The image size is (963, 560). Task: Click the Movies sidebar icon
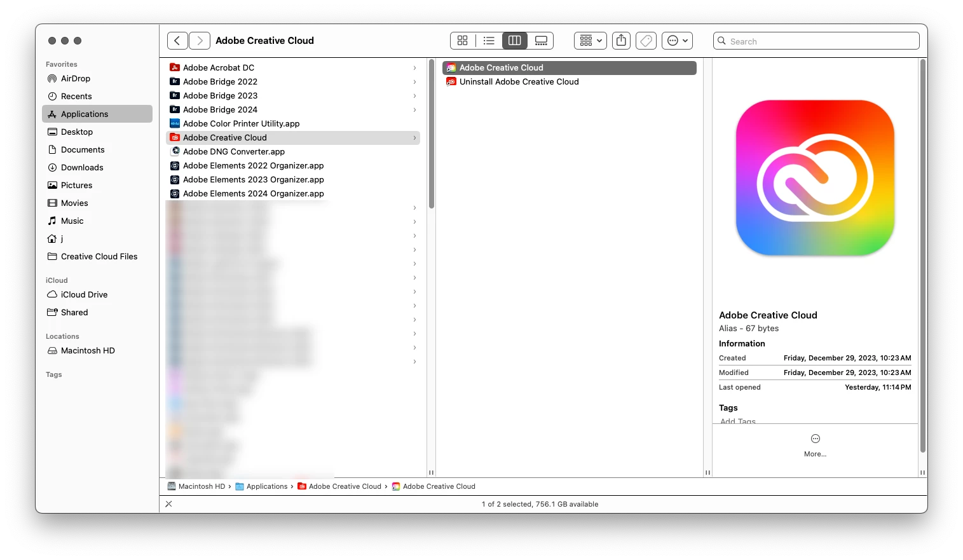point(52,203)
